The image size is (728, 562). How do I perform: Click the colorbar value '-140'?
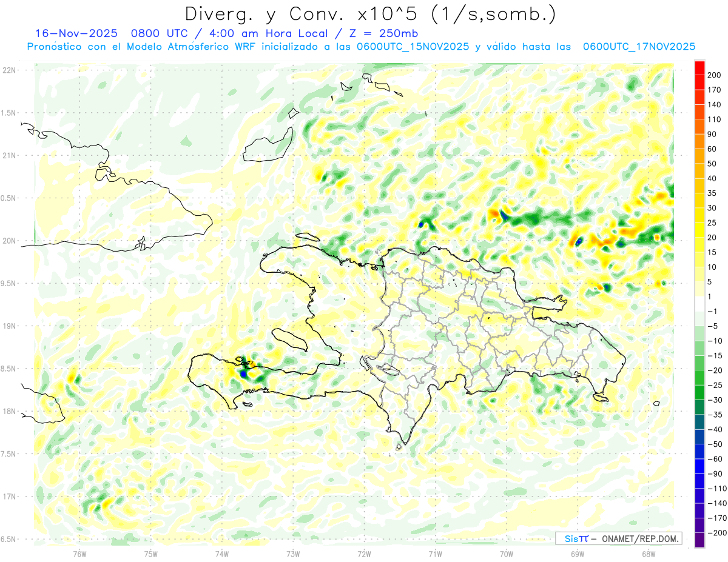coord(716,503)
